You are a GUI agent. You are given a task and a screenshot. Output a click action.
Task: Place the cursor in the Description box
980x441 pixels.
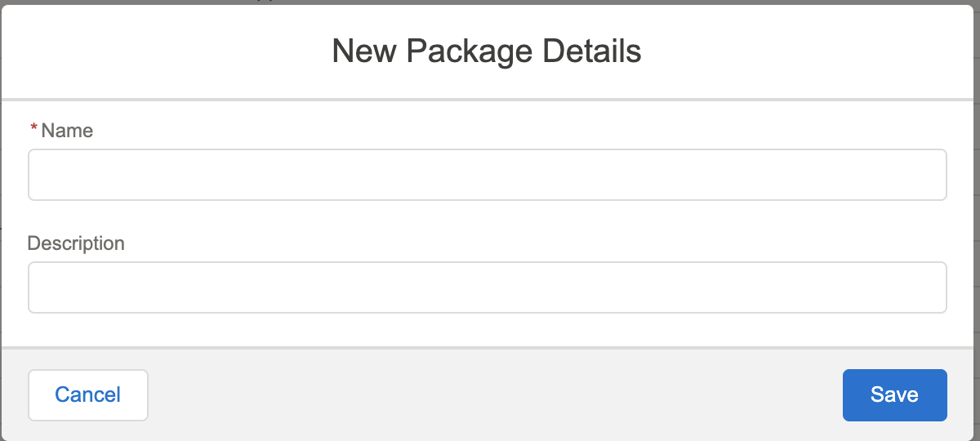pyautogui.click(x=488, y=287)
